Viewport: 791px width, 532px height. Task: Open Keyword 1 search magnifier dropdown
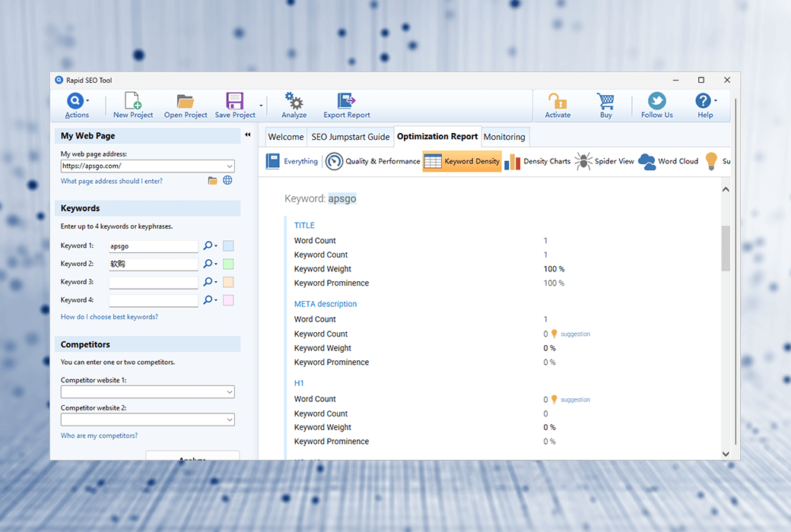coord(210,245)
